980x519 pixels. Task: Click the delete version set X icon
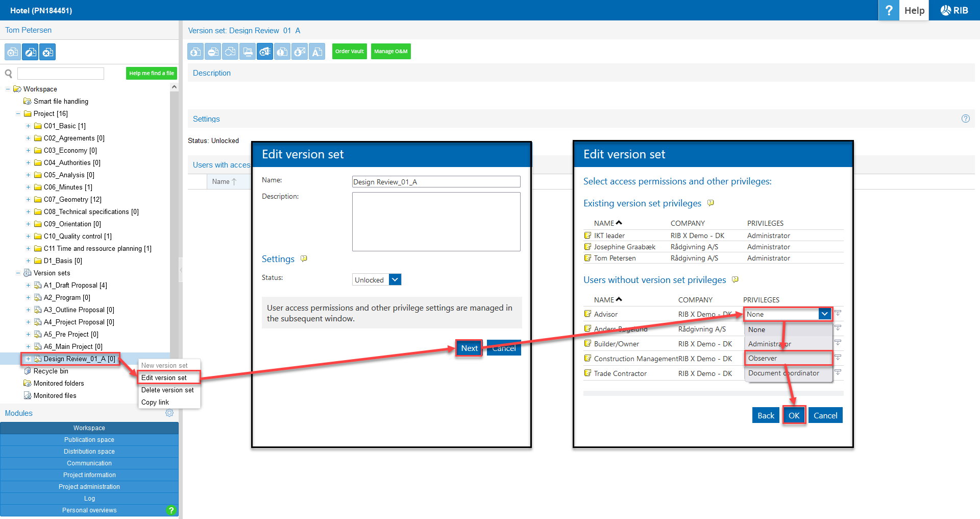[47, 52]
